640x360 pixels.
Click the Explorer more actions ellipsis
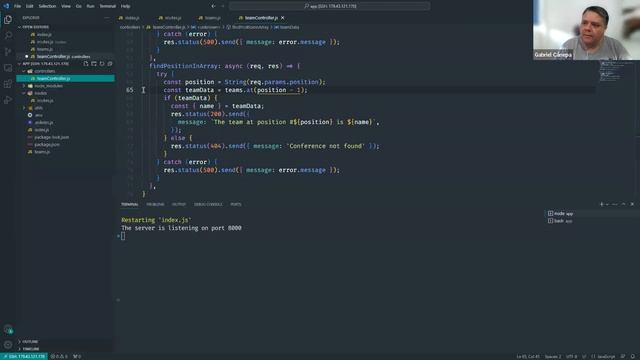pyautogui.click(x=107, y=18)
